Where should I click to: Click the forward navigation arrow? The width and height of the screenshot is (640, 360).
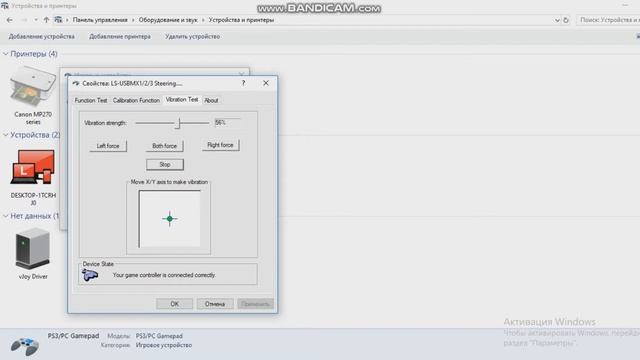click(x=24, y=20)
